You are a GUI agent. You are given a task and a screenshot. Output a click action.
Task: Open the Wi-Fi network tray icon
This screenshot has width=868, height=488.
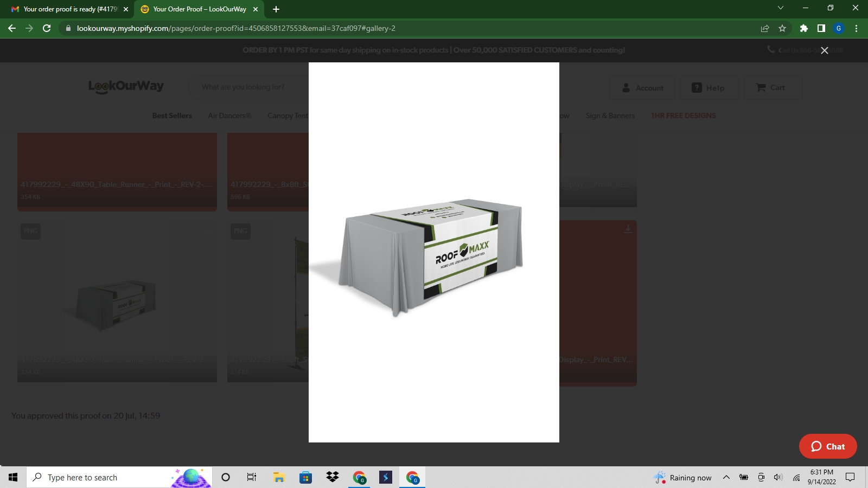pos(796,477)
